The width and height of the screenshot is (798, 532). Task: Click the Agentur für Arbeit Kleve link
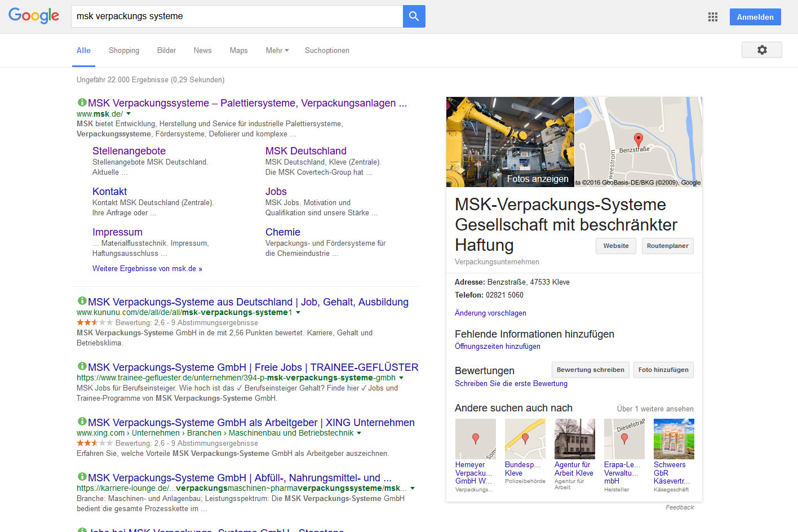click(x=574, y=469)
